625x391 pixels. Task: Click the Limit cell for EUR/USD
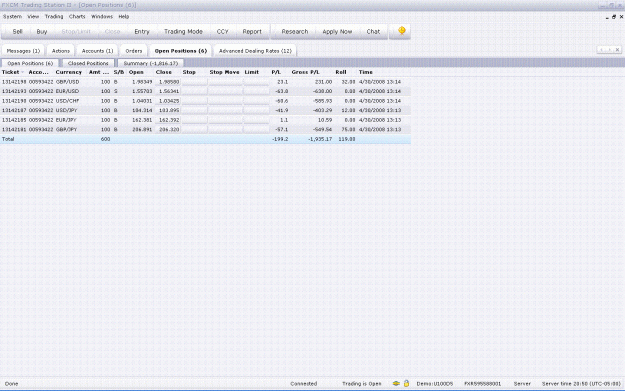tap(256, 91)
